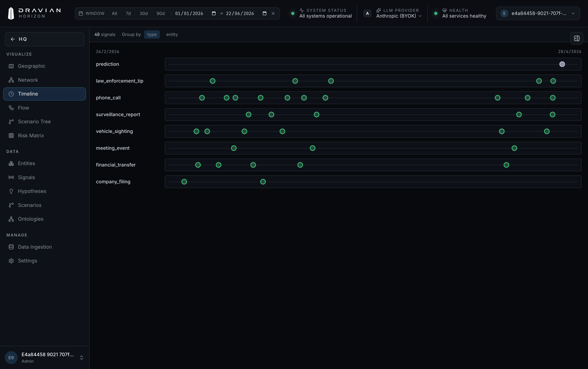Open Scenario Tree view
The height and width of the screenshot is (369, 588).
(x=44, y=122)
